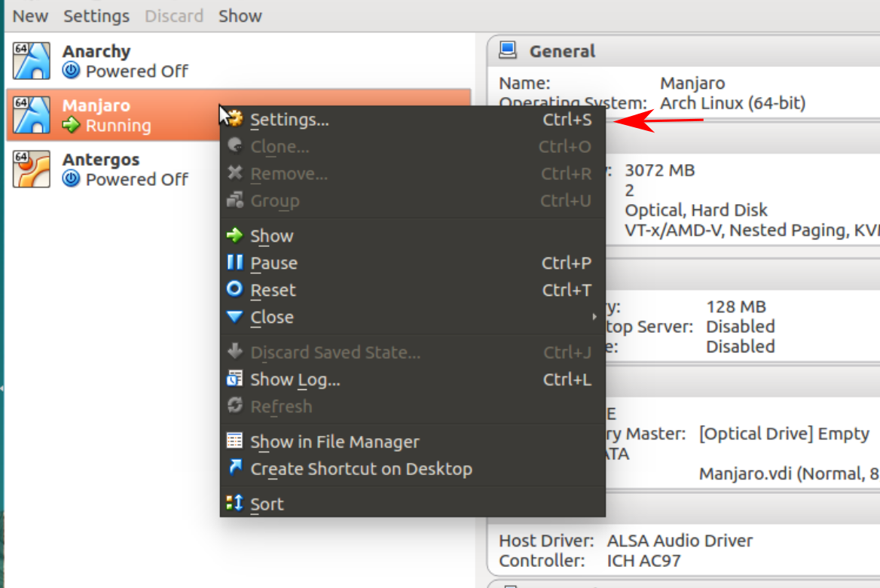Click the Sort icon in context menu
Screen dimensions: 880x588
pos(235,504)
